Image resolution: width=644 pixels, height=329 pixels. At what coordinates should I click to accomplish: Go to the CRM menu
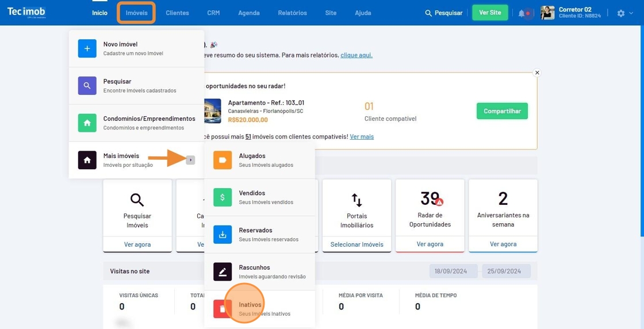click(x=213, y=13)
